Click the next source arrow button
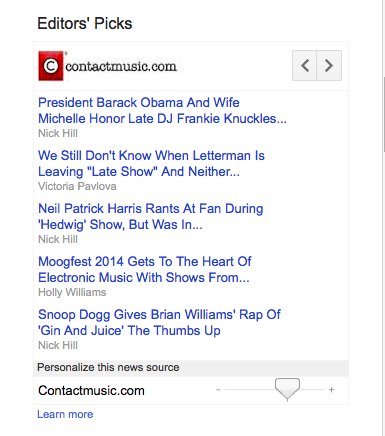This screenshot has height=436, width=385. (329, 65)
